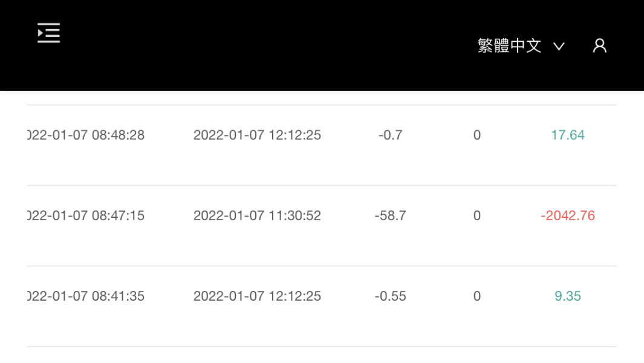Select the -2042.76 loss value
The height and width of the screenshot is (363, 644).
(x=568, y=215)
